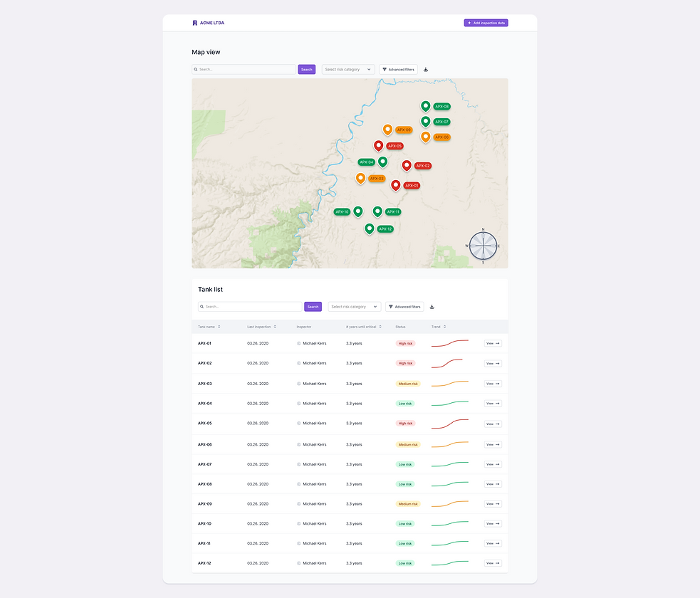
Task: Click the magnifier icon in map search field
Action: tap(196, 69)
